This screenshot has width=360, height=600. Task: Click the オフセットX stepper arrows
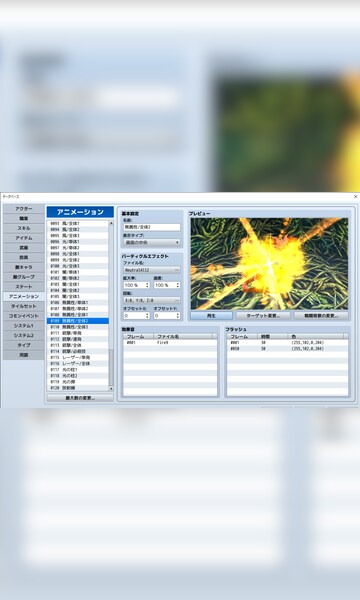point(147,316)
